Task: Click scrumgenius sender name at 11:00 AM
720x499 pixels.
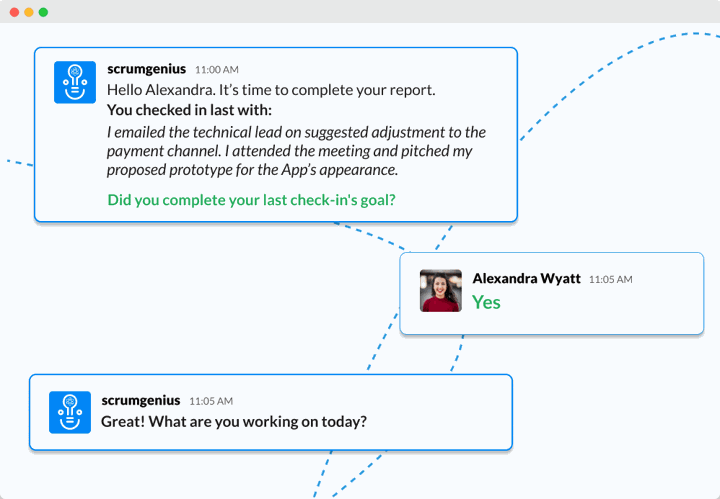Action: click(x=146, y=69)
